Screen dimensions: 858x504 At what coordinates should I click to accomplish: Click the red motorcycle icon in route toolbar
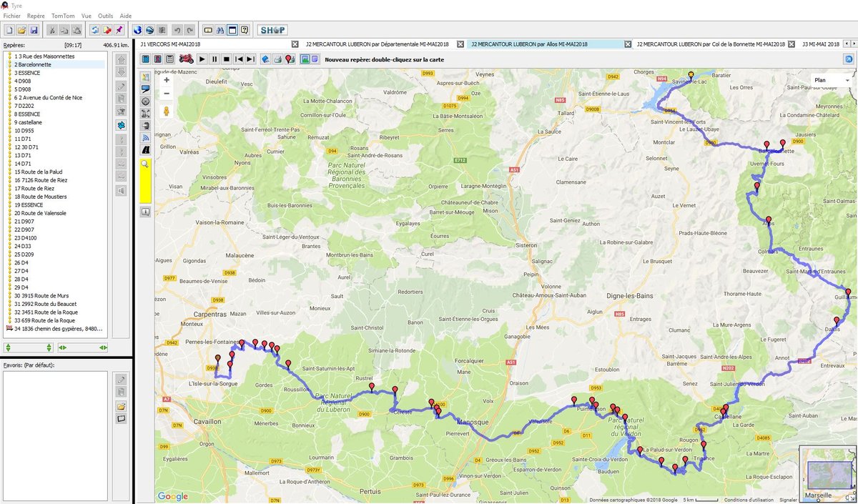point(186,59)
